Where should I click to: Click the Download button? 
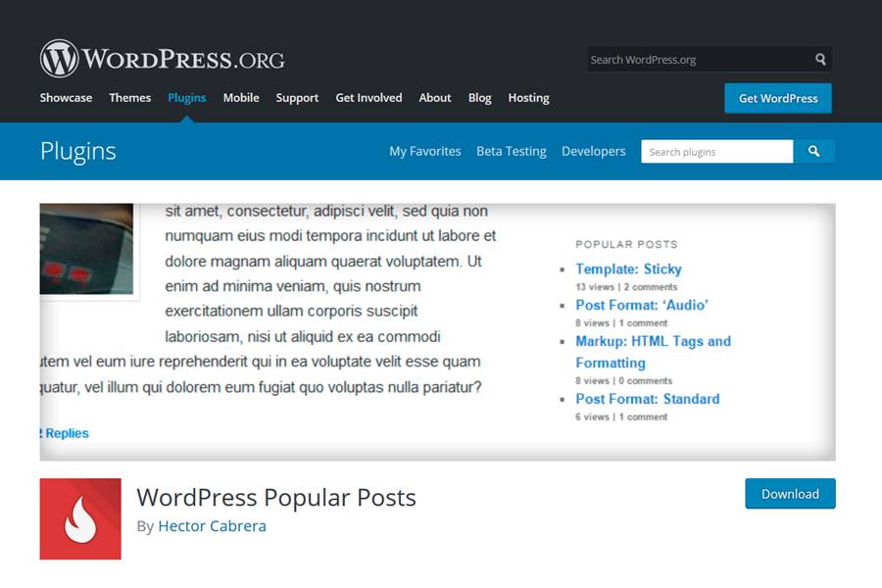(x=790, y=494)
